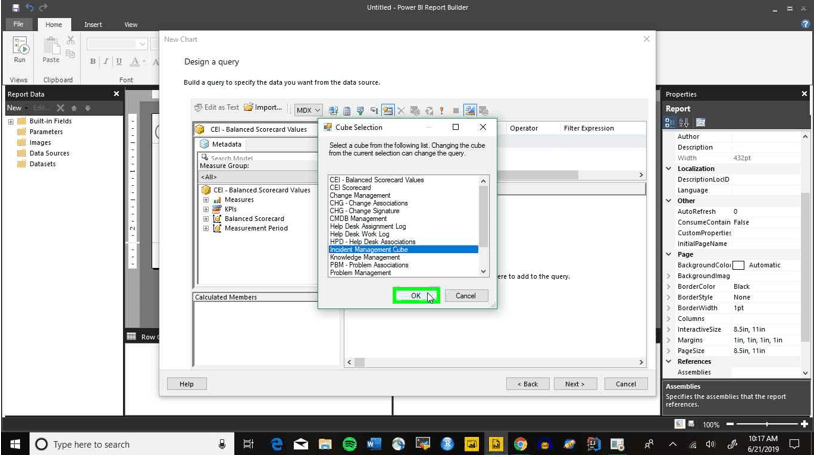Click the move up arrow in Report Data
The width and height of the screenshot is (816, 457).
74,108
